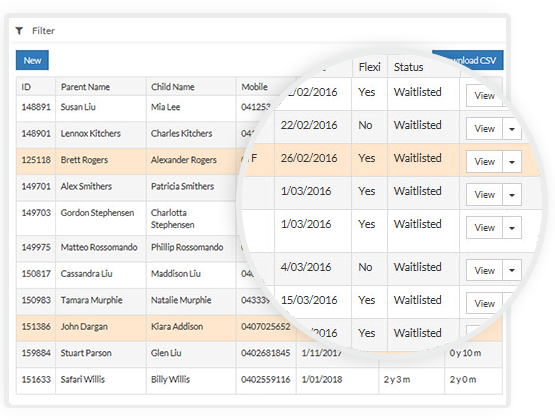Click the Flexi column header
The height and width of the screenshot is (420, 555).
369,67
